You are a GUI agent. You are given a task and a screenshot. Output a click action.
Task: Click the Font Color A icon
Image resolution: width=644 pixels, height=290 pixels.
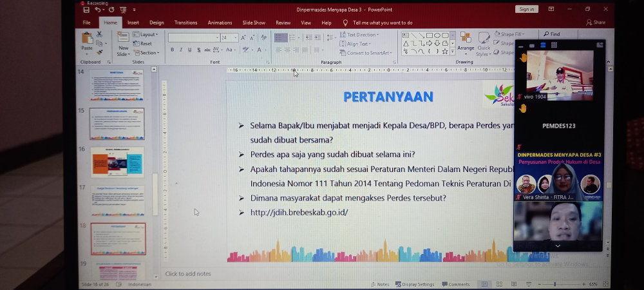259,50
